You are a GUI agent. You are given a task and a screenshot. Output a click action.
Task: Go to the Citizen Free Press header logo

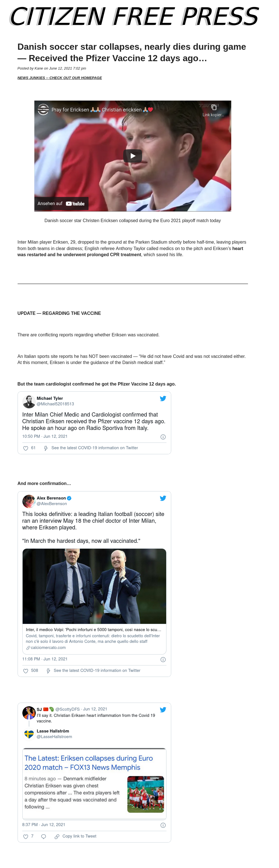pyautogui.click(x=134, y=16)
